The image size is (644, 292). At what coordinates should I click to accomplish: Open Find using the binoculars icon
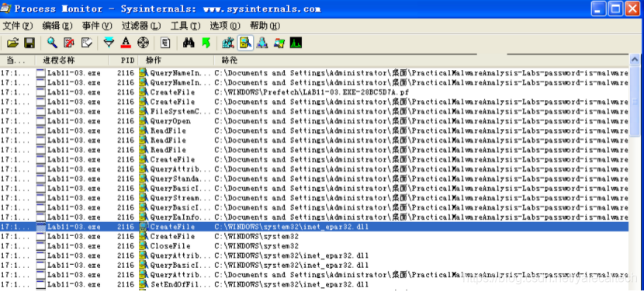(189, 43)
